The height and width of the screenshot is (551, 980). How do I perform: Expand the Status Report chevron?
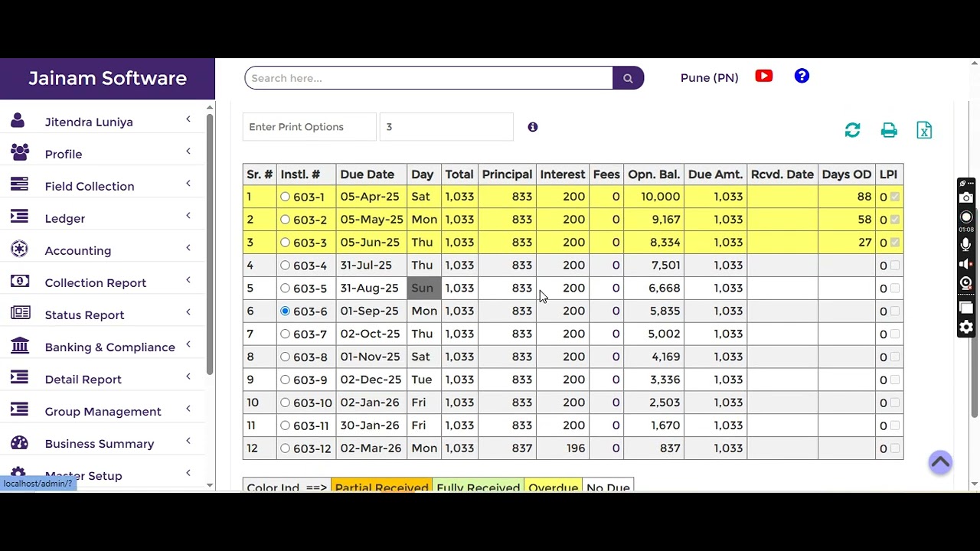coord(188,312)
